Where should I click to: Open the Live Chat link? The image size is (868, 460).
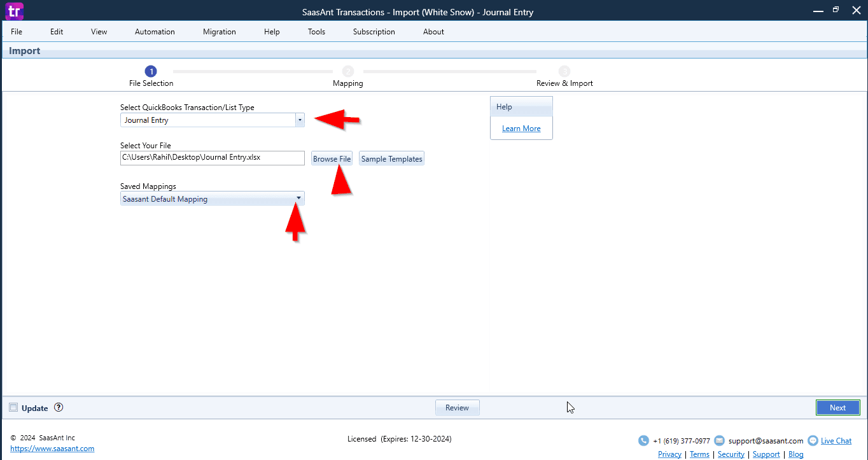[x=836, y=441]
